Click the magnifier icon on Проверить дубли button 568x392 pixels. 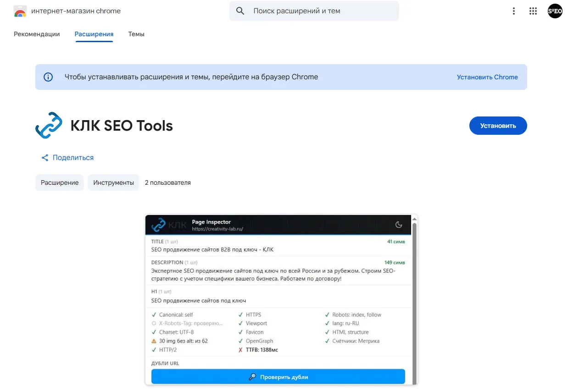(x=252, y=377)
